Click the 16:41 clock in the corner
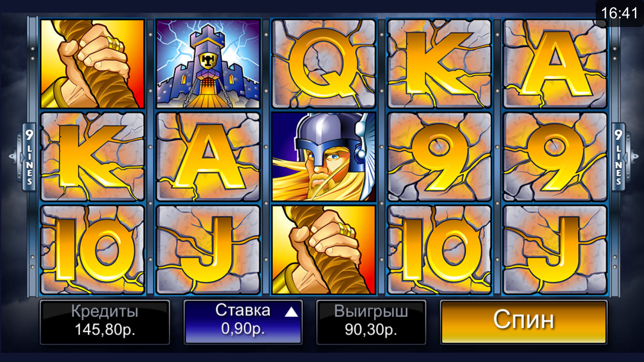644x362 pixels. (620, 13)
